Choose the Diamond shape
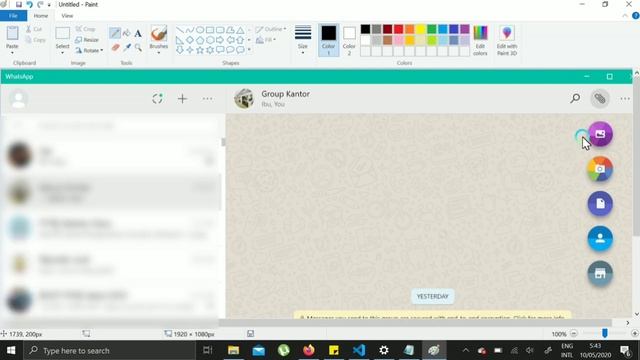This screenshot has width=640, height=360. tap(190, 40)
